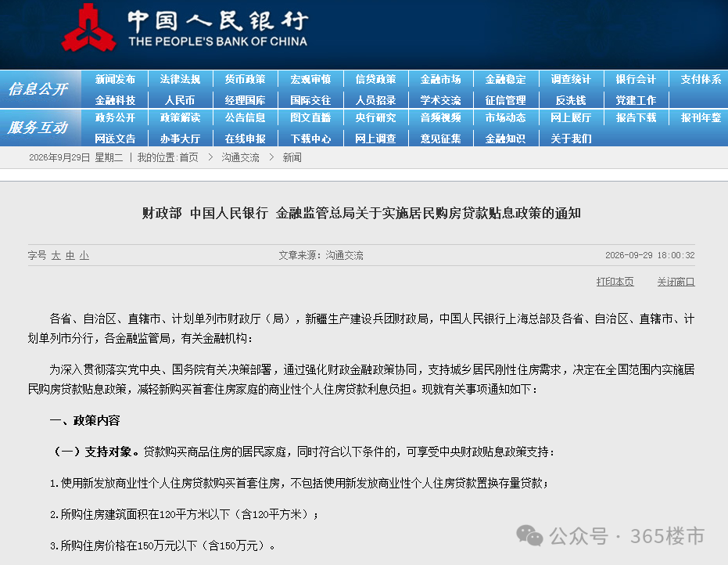This screenshot has height=565, width=728.
Task: Open the 金融知识 page
Action: coord(506,139)
